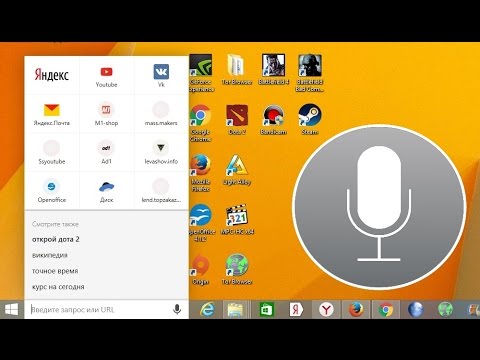Select Origin desktop shortcut

coord(201,269)
